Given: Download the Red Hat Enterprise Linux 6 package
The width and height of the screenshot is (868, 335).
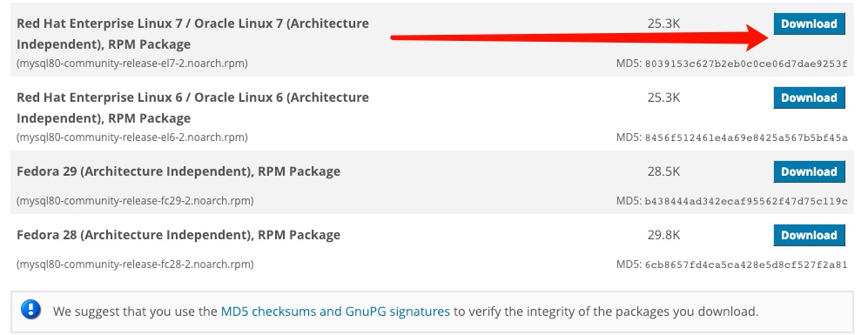Looking at the screenshot, I should (x=809, y=97).
